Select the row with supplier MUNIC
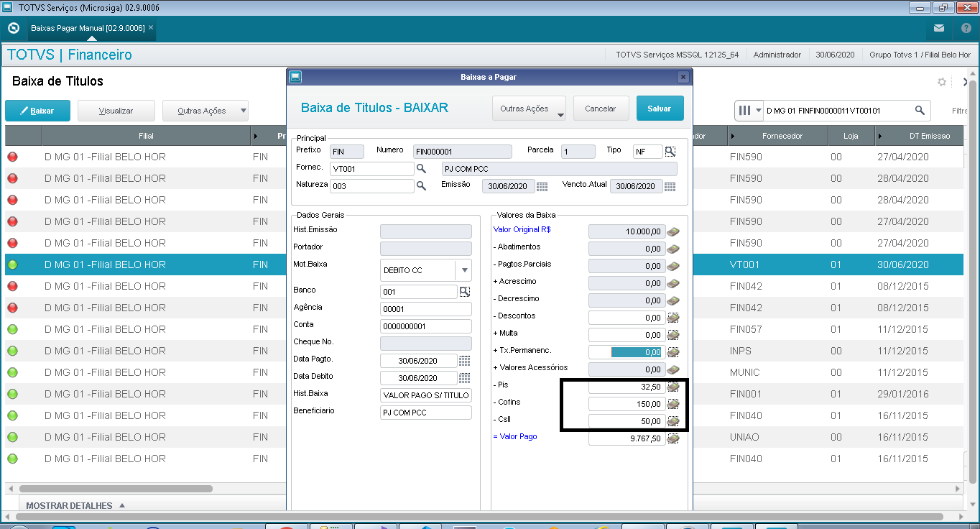This screenshot has height=529, width=980. 483,372
